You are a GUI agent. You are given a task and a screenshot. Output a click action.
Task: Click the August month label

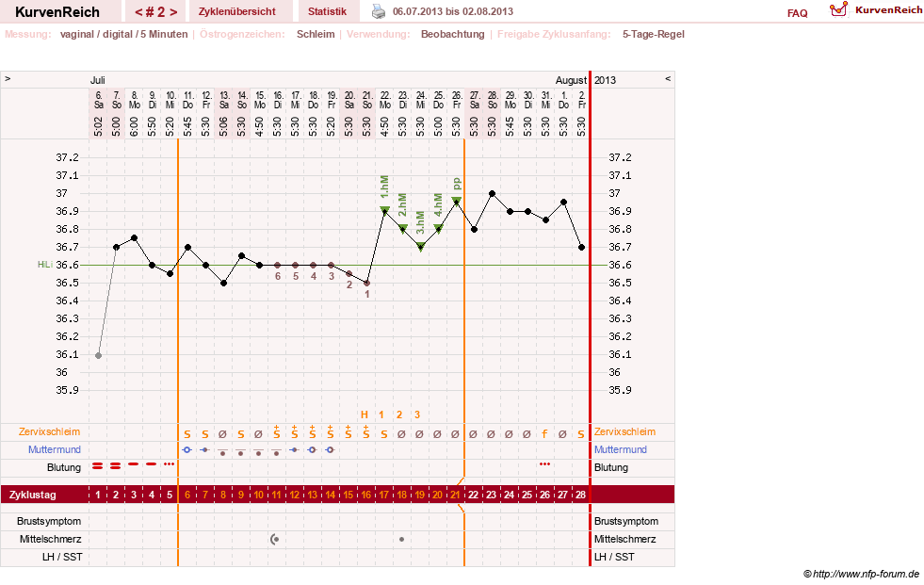tap(571, 80)
